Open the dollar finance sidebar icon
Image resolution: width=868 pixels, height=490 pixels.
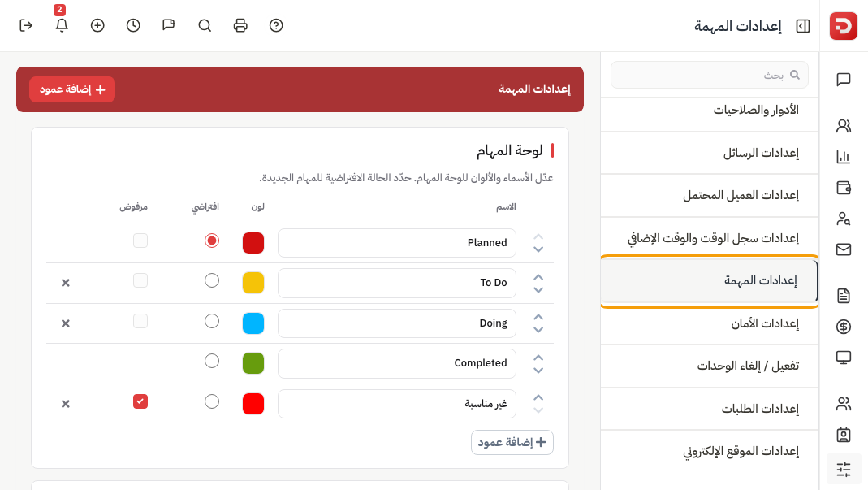844,327
